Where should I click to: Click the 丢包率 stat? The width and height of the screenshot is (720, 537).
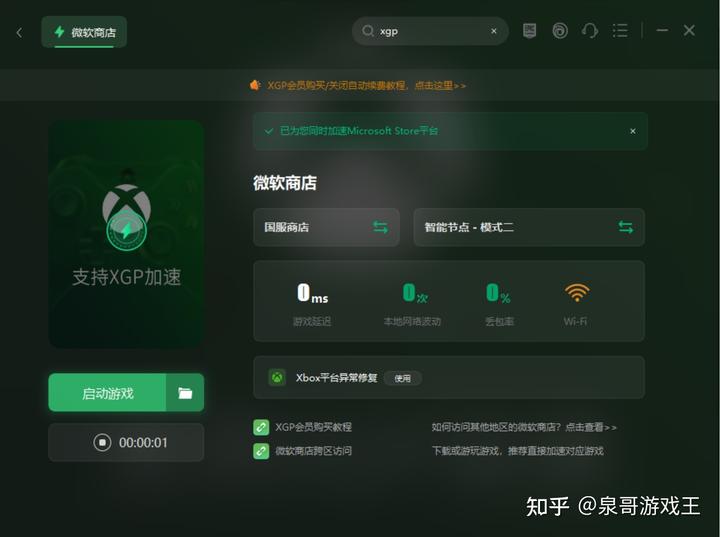pyautogui.click(x=499, y=304)
